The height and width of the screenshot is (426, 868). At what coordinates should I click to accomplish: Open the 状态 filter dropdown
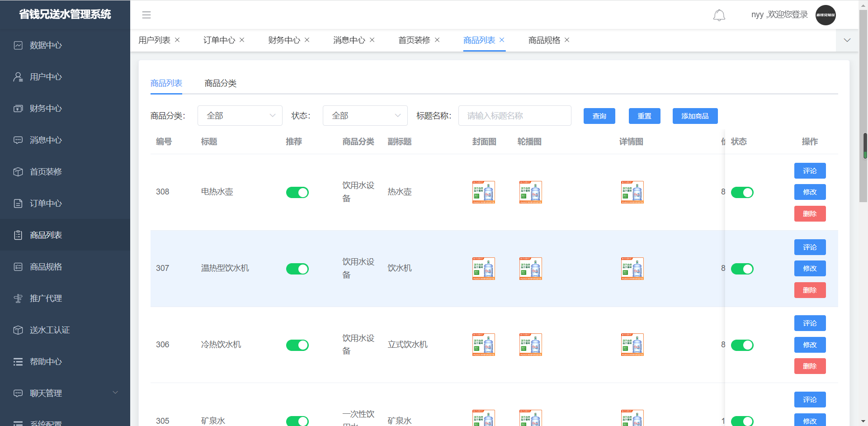[x=365, y=116]
